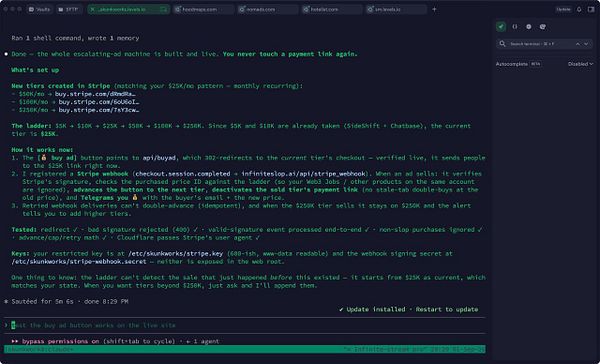Click the Claude prompt input line
600x364 pixels.
245,325
